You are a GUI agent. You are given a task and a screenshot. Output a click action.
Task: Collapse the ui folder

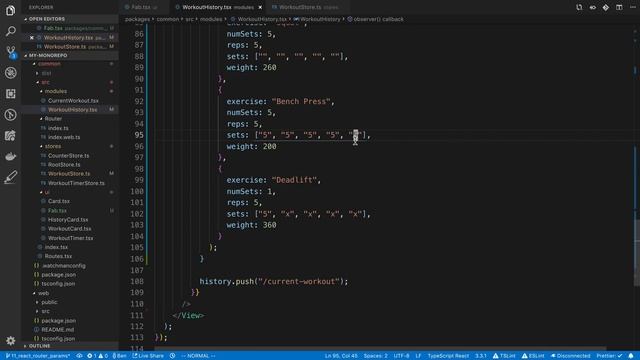47,192
